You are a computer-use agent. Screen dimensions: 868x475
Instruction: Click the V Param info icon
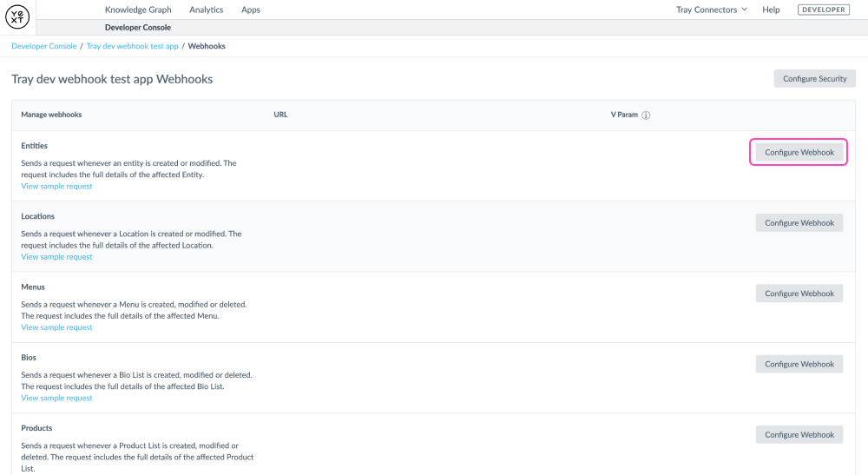[647, 115]
